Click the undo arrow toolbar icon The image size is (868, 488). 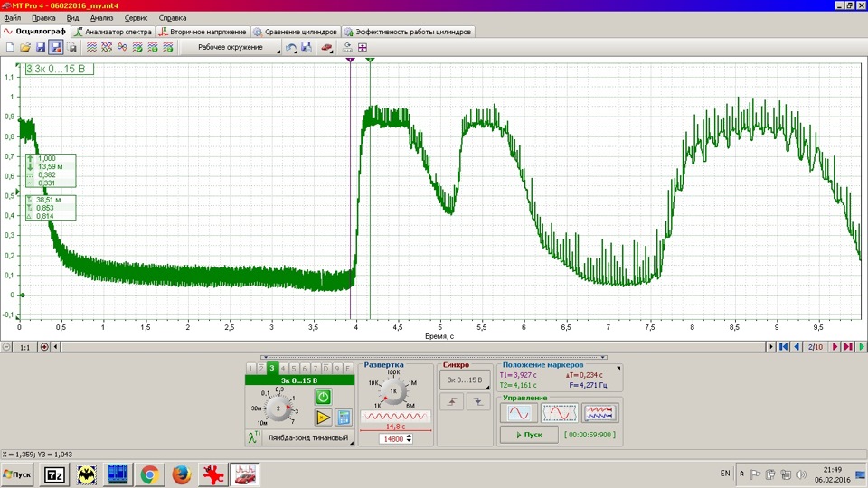click(x=290, y=47)
